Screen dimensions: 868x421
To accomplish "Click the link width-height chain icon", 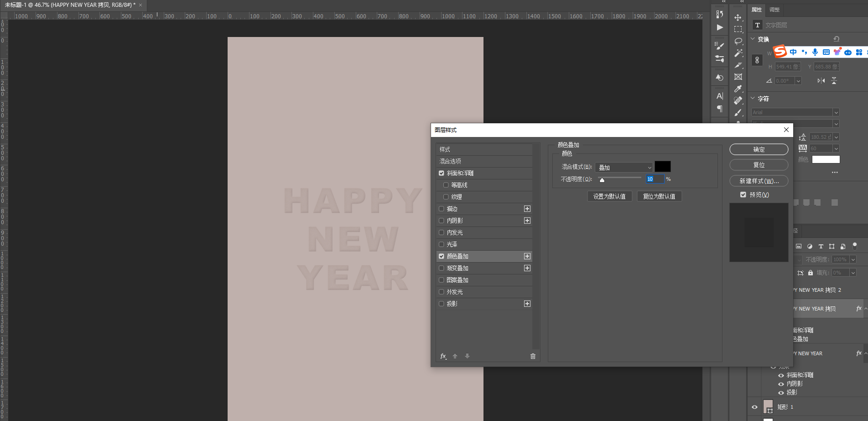I will pyautogui.click(x=757, y=60).
